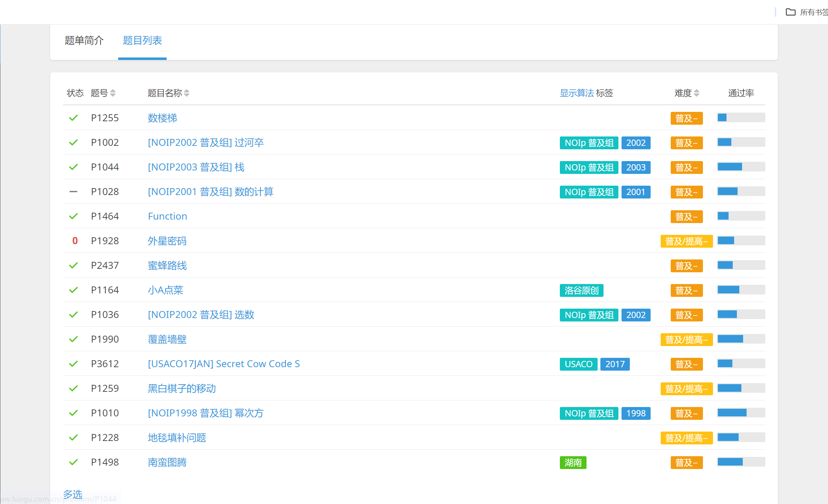Viewport: 828px width, 504px height.
Task: Select the 题目列表 tab
Action: 142,41
